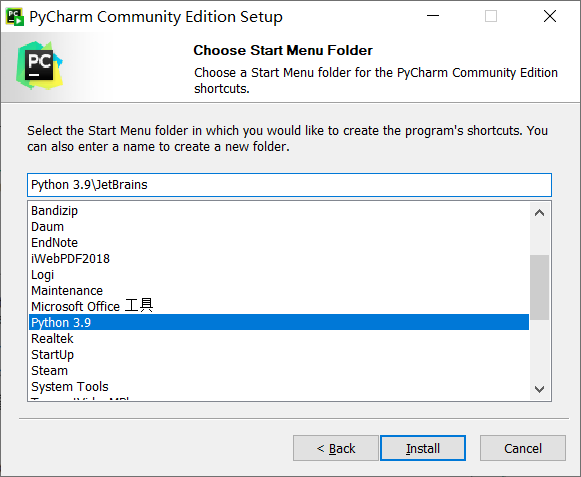Screen dimensions: 581x477
Task: Minimize the setup window
Action: pyautogui.click(x=433, y=16)
